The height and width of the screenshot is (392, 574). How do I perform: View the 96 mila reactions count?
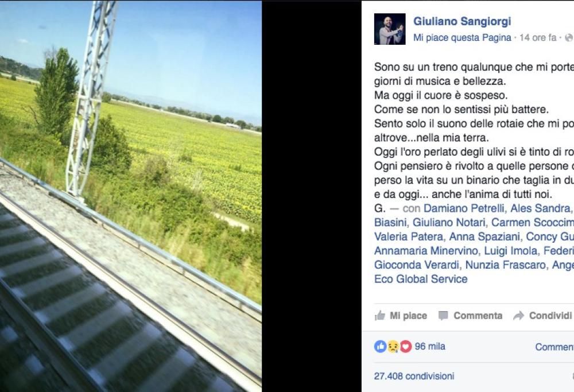[430, 346]
